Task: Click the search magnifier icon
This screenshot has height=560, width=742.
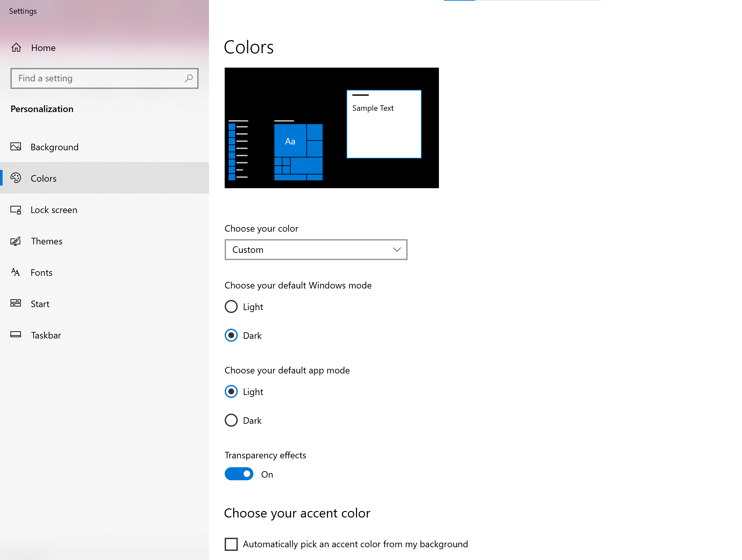Action: [188, 78]
